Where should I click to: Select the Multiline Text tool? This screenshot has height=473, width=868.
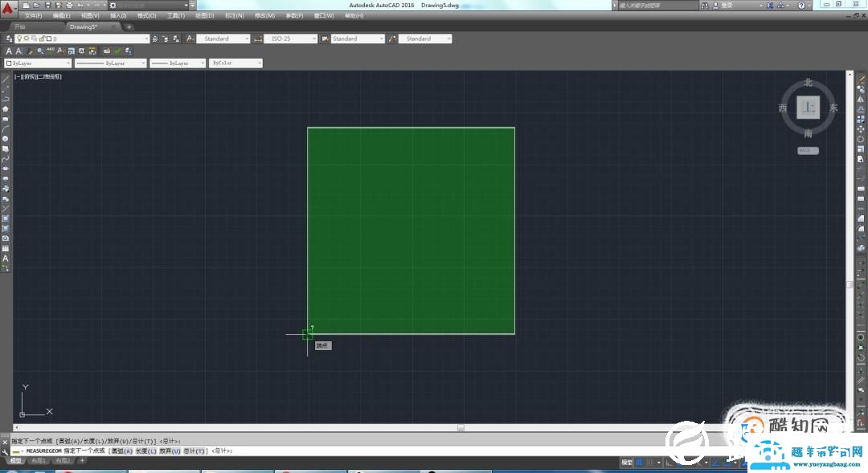(x=6, y=258)
